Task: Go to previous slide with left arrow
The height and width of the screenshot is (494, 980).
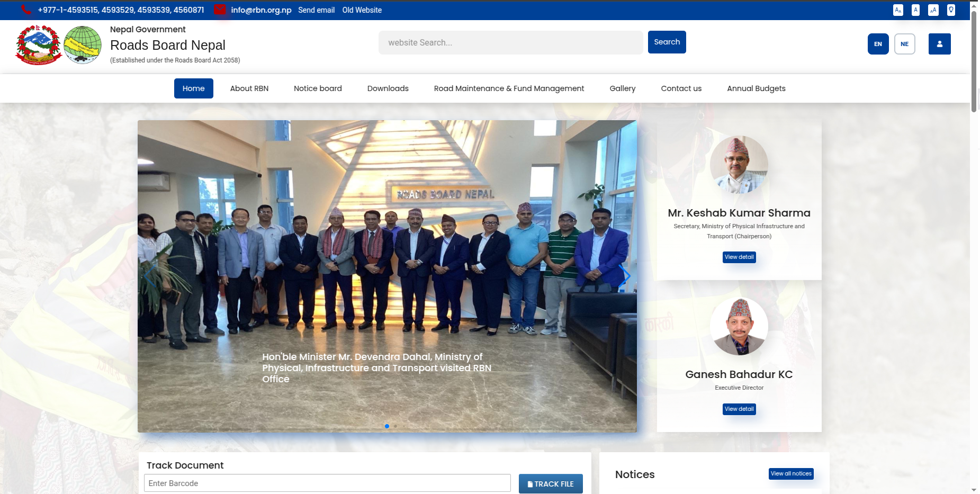Action: (149, 276)
